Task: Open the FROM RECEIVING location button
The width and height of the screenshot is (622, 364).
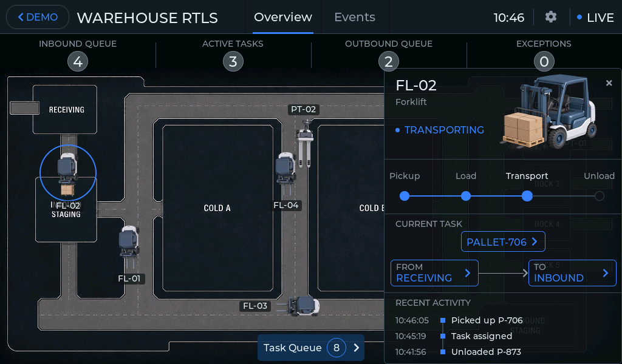Action: point(434,273)
